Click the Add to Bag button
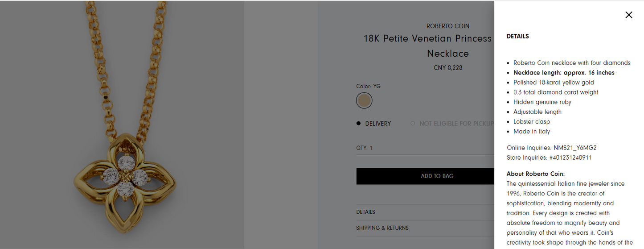 click(425, 176)
